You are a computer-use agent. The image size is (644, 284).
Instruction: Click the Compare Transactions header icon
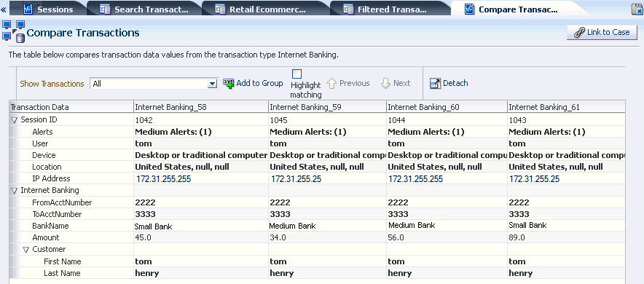[x=14, y=31]
